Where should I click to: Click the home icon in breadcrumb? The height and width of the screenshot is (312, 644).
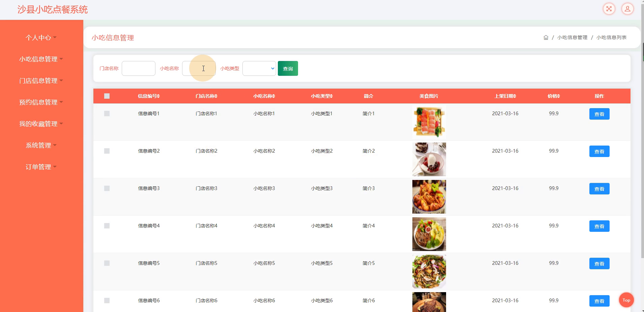tap(546, 37)
